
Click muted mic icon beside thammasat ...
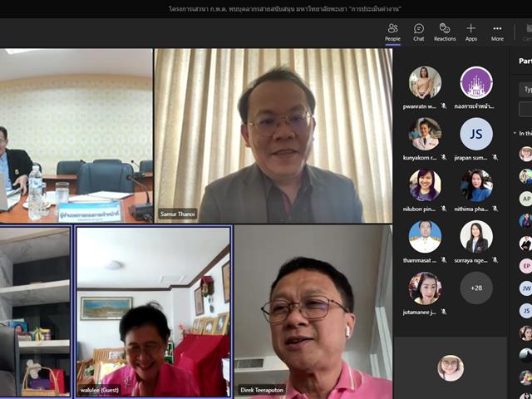coord(443,260)
